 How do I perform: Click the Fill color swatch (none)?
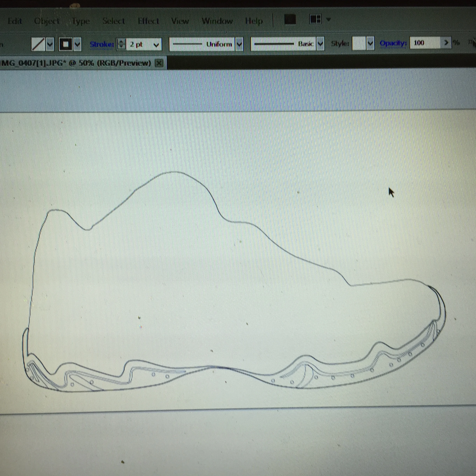[38, 45]
